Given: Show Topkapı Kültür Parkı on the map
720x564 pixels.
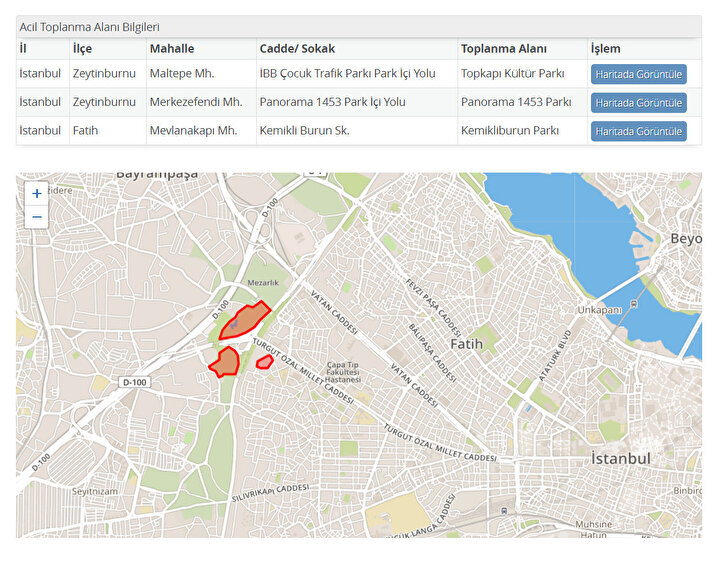Looking at the screenshot, I should tap(638, 74).
